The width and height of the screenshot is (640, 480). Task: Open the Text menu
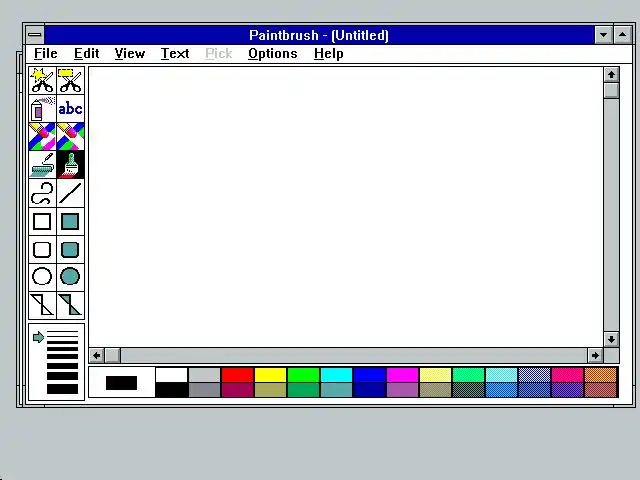(x=175, y=53)
